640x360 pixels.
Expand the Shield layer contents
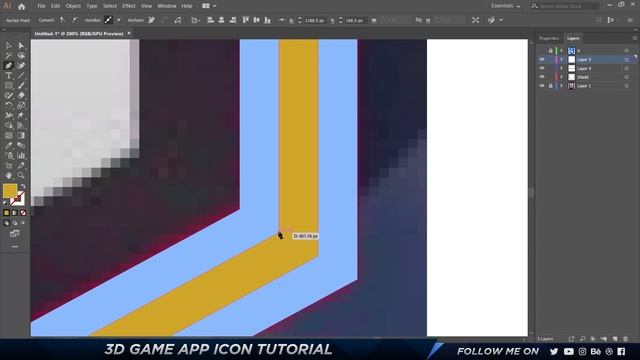tap(561, 77)
